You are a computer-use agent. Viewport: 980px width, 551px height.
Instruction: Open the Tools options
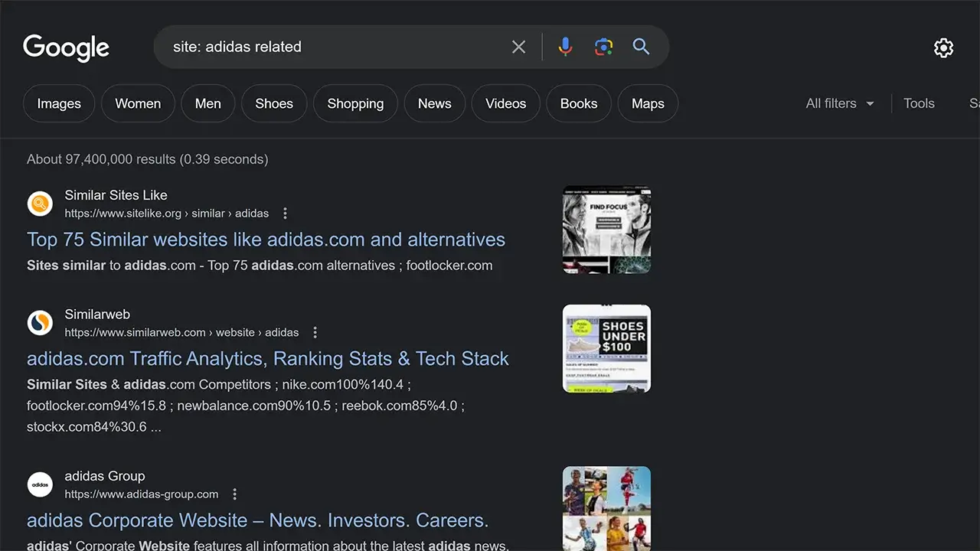coord(919,103)
